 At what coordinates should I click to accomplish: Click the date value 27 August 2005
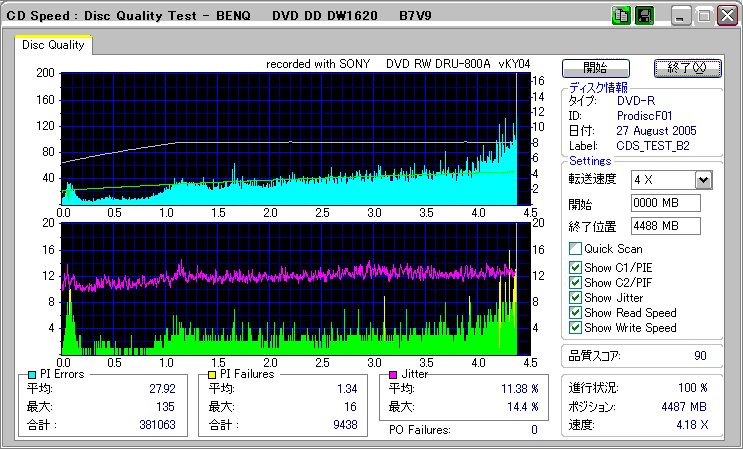coord(656,131)
